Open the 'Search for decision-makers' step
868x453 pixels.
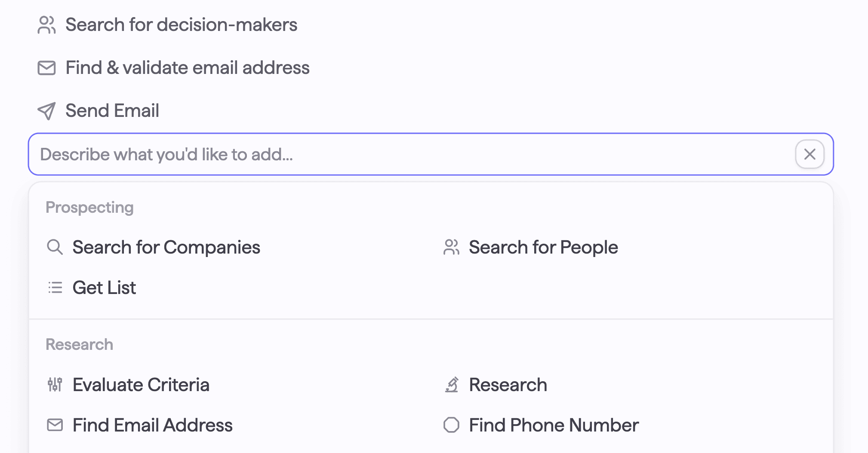(x=181, y=25)
